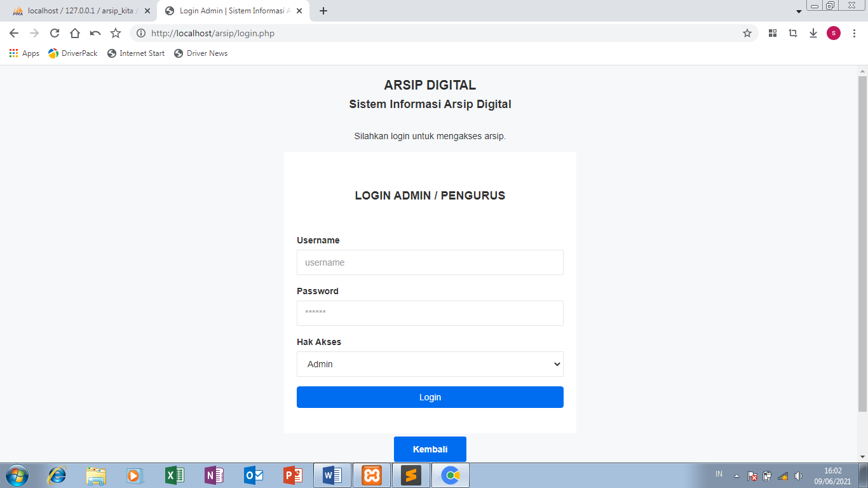Open Excel from the taskbar
This screenshot has height=488, width=868.
175,475
